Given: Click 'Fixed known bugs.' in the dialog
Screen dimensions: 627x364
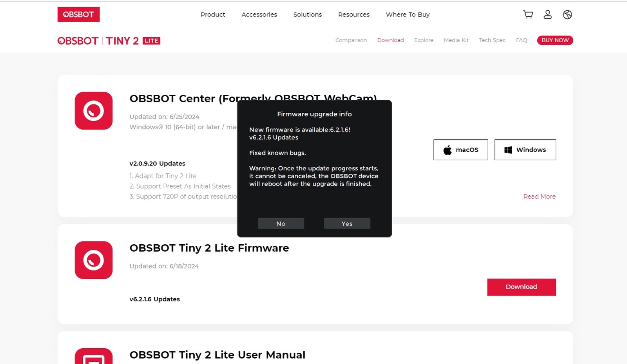Looking at the screenshot, I should [x=277, y=153].
